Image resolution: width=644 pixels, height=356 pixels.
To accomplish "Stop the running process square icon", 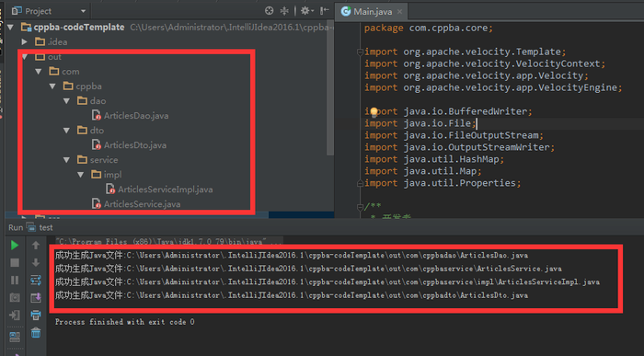I will point(15,263).
